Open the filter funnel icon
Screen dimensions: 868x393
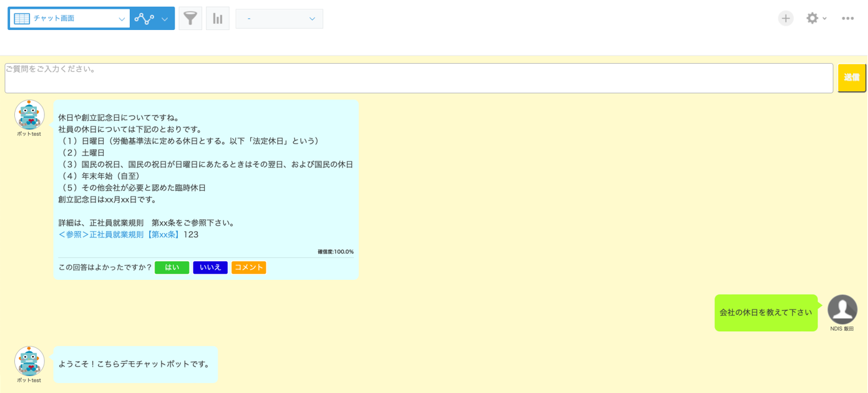point(190,19)
